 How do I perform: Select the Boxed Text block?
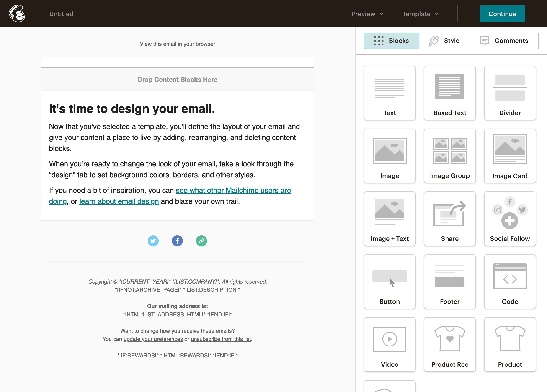[x=449, y=93]
